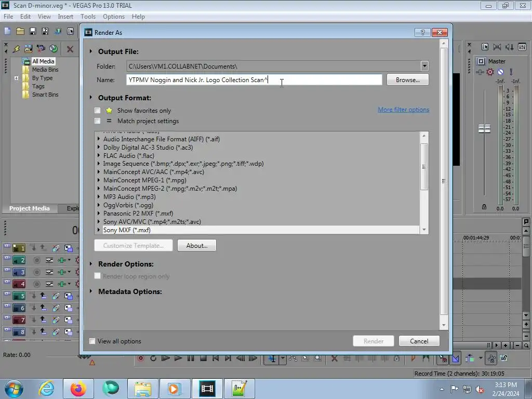
Task: Expand the Render Options section arrow
Action: [x=90, y=263]
